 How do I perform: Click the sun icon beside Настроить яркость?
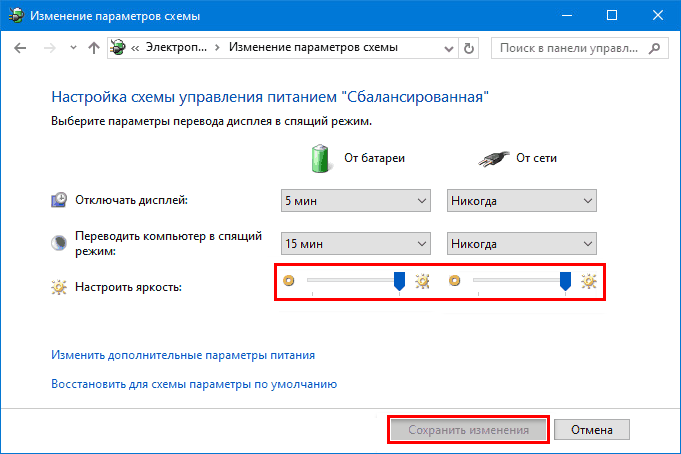59,287
